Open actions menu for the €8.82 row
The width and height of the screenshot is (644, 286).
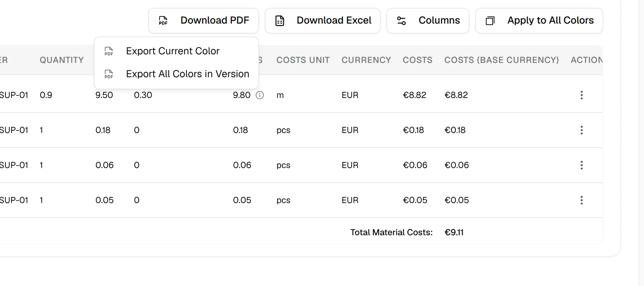(582, 95)
